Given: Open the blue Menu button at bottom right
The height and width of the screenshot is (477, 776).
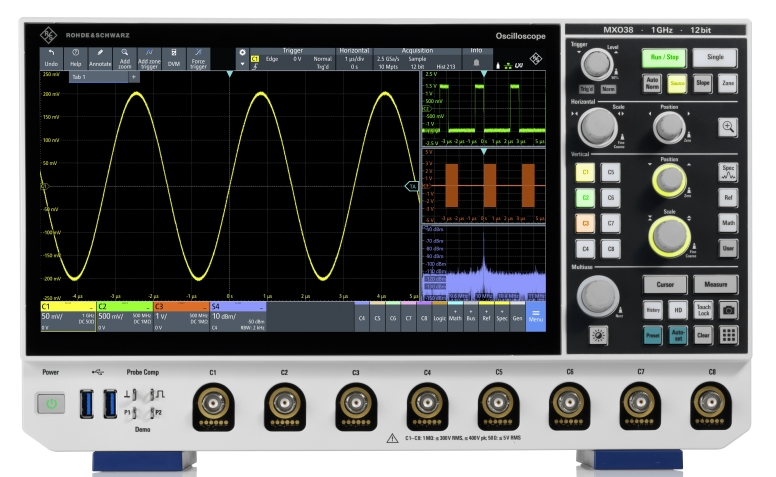Looking at the screenshot, I should coord(535,318).
